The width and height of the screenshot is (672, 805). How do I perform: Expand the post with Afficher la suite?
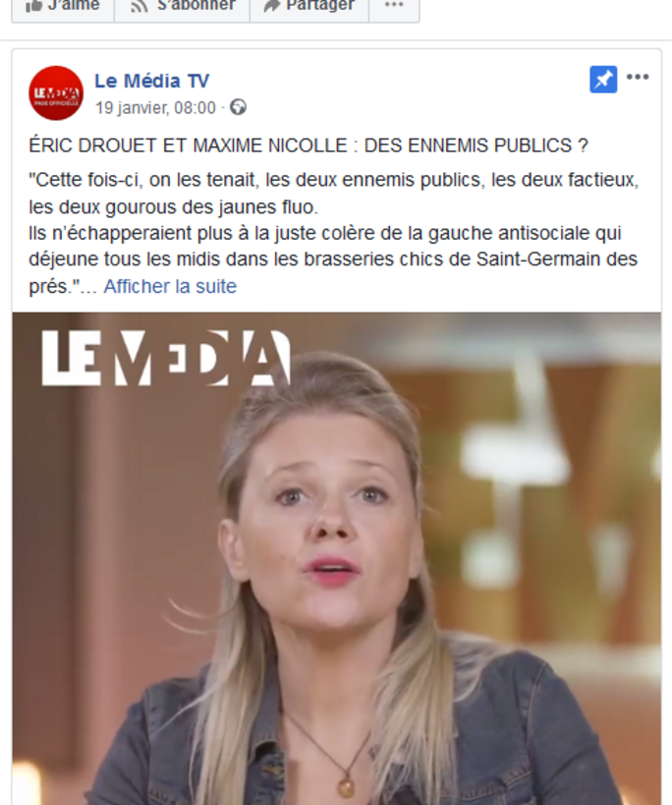point(170,286)
